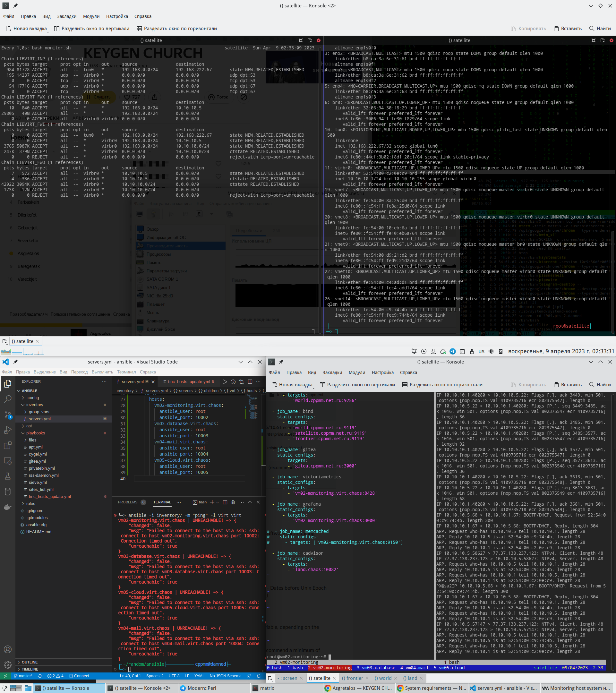The image size is (616, 693).
Task: Maximize the left satellite split pane
Action: (x=300, y=40)
